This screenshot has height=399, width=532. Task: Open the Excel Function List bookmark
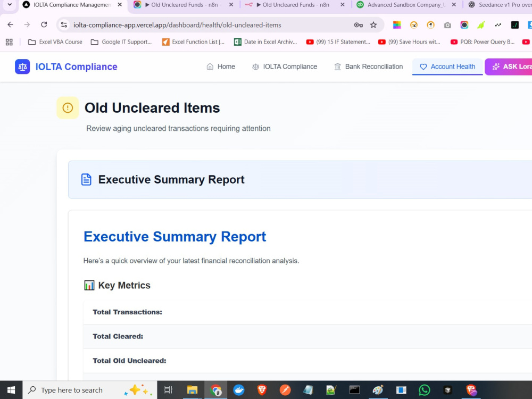pyautogui.click(x=193, y=42)
